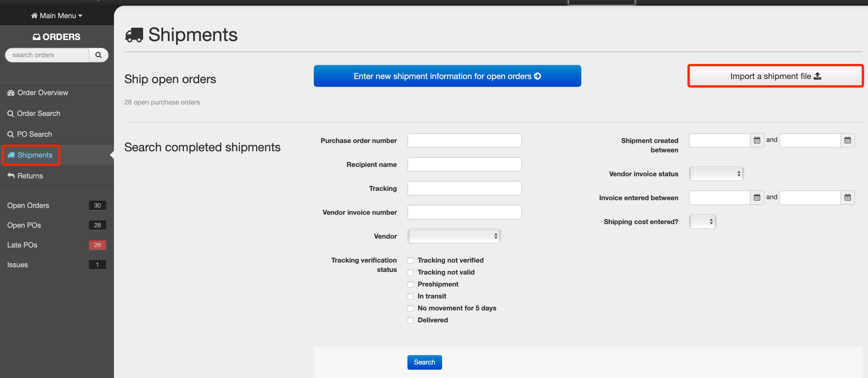Screen dimensions: 868x378
Task: Open second Invoice entered calendar picker
Action: click(x=847, y=198)
